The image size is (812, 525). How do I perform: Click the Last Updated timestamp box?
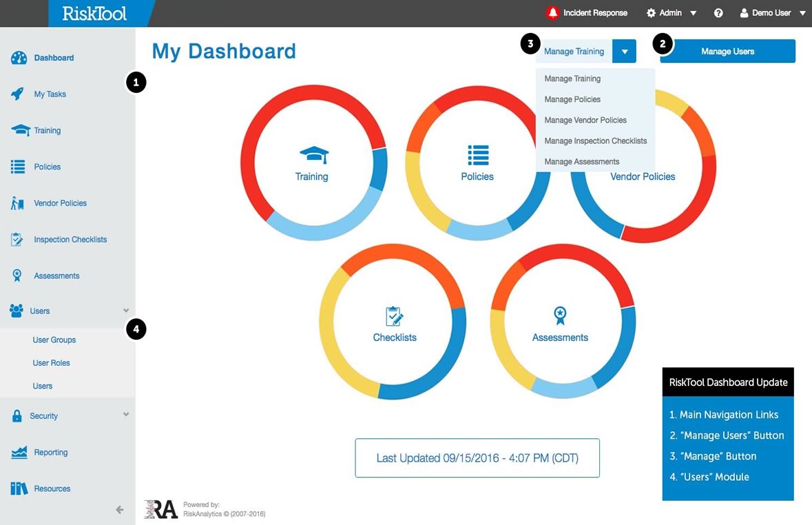point(477,458)
